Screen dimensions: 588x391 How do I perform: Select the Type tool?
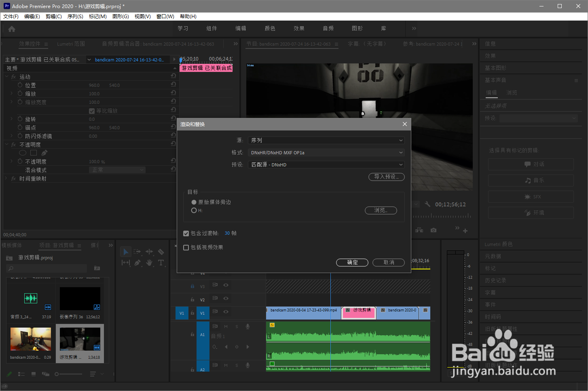point(161,263)
